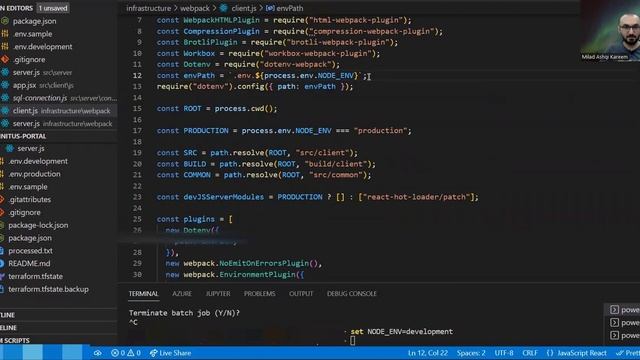Screen dimensions: 640x360
Task: Click the remote eye icon in status bar
Action: click(98, 353)
